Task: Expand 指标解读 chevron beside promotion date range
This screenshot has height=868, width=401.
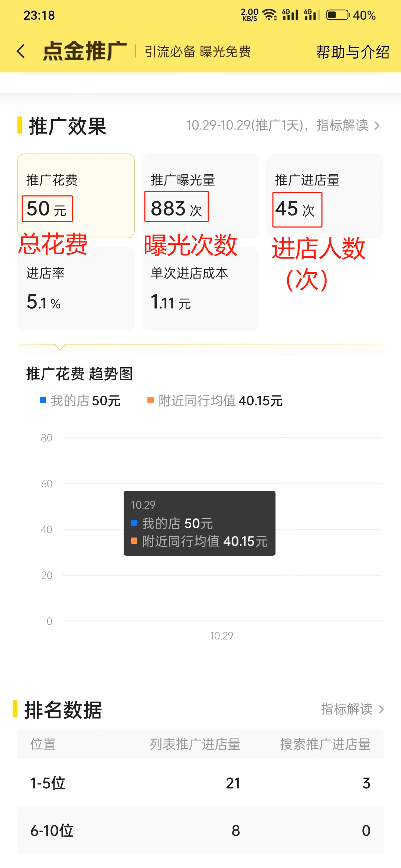Action: [377, 126]
